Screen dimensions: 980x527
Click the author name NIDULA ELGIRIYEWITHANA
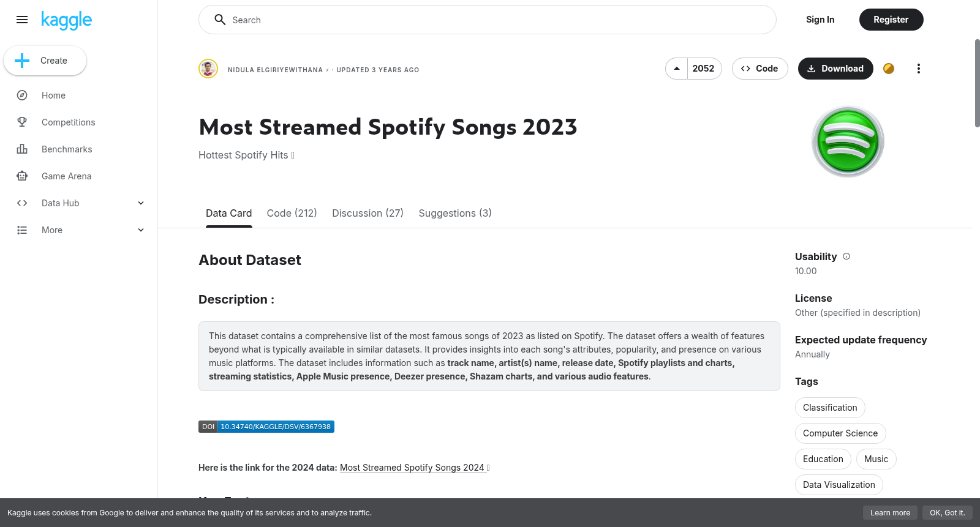pyautogui.click(x=275, y=70)
